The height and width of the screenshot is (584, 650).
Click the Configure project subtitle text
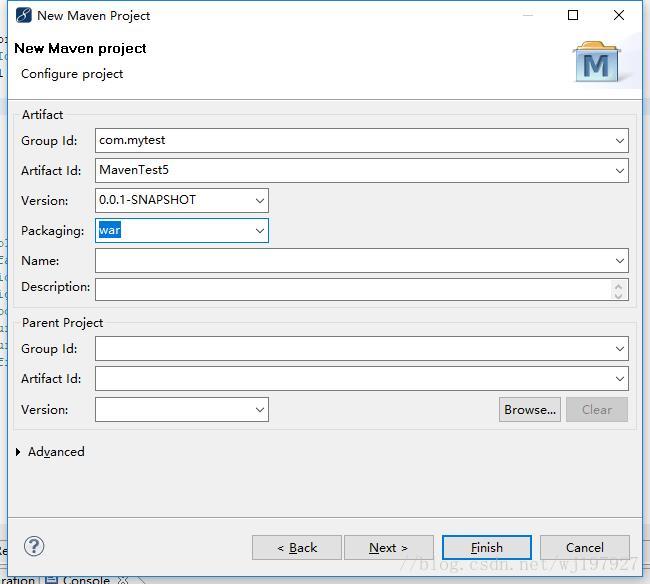72,74
